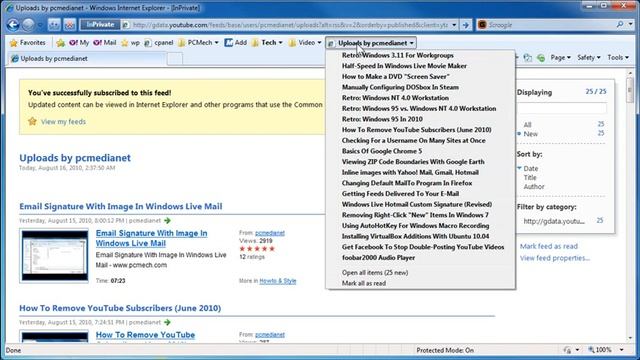Select Half-Speed In Windows Live Movie Maker
640x360 pixels.
click(x=420, y=66)
